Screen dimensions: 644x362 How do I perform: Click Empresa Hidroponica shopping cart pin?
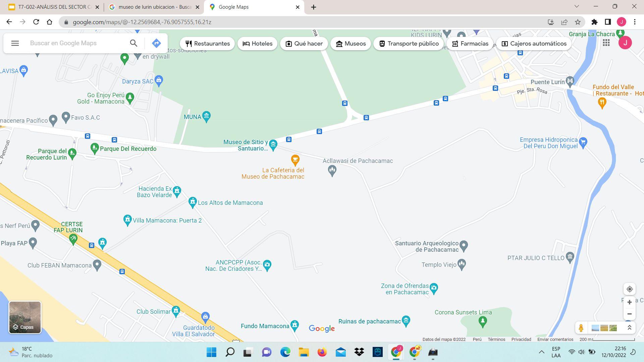tap(583, 143)
